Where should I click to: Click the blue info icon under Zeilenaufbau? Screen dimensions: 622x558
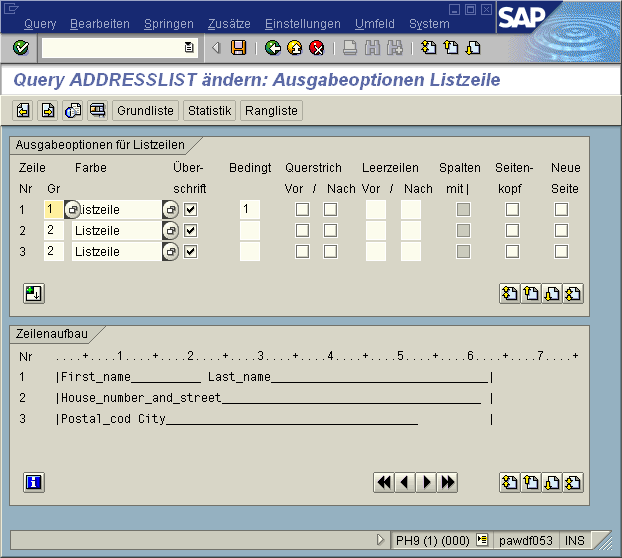pyautogui.click(x=34, y=482)
